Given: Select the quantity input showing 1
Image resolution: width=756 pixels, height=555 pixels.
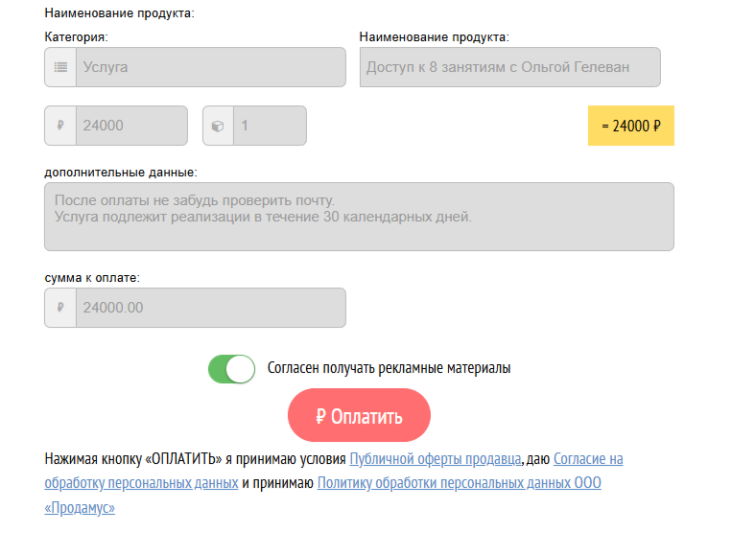Looking at the screenshot, I should point(269,126).
